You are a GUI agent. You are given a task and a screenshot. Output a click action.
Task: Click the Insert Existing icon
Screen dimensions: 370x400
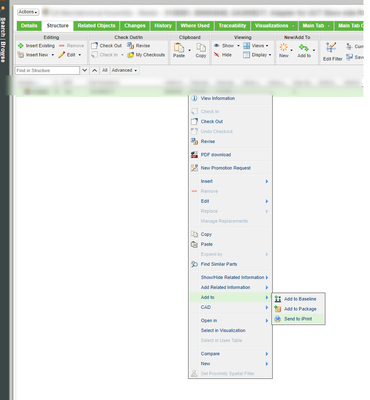coord(21,46)
